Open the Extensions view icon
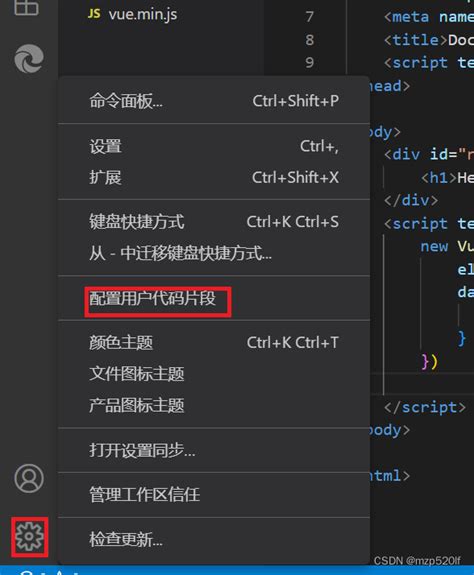474x575 pixels. (26, 7)
